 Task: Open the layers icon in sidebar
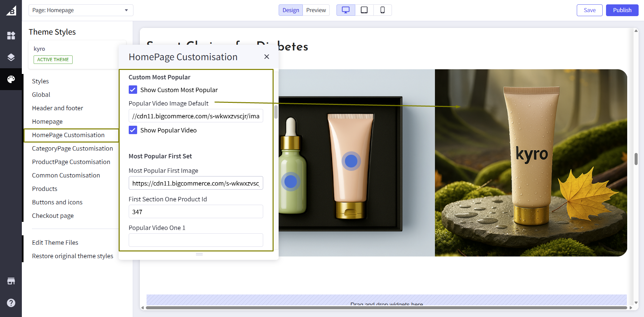[11, 57]
